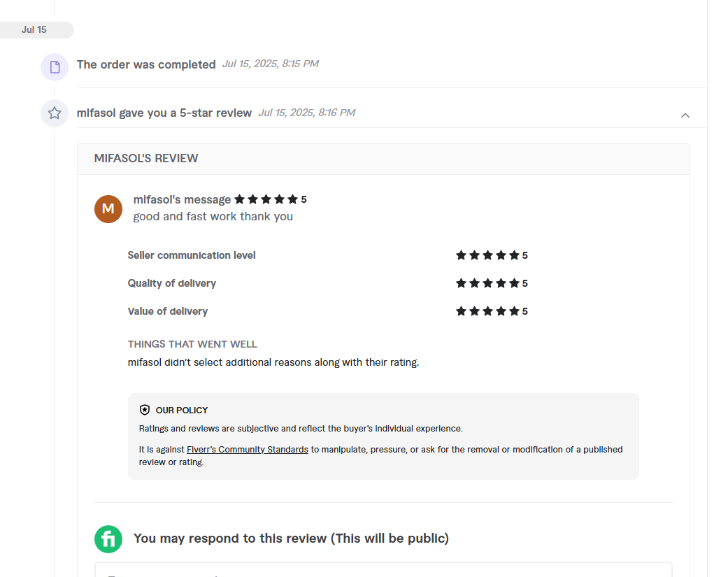The height and width of the screenshot is (577, 728).
Task: Open Fiverr's Community Standards link
Action: [248, 450]
